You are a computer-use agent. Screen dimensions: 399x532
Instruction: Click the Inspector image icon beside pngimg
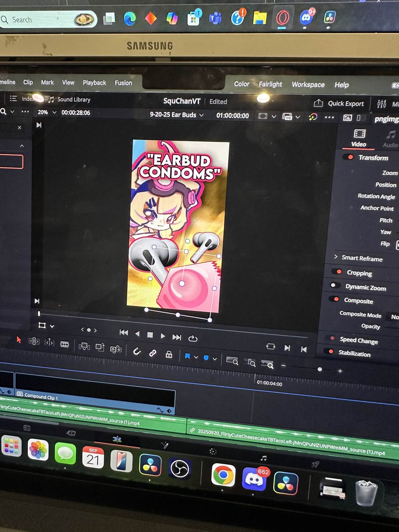coord(348,118)
